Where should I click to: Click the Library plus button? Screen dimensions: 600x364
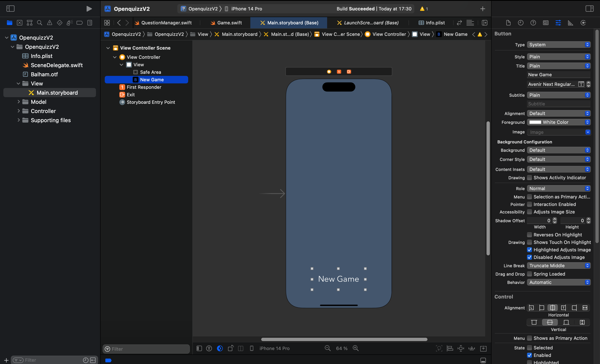click(483, 9)
